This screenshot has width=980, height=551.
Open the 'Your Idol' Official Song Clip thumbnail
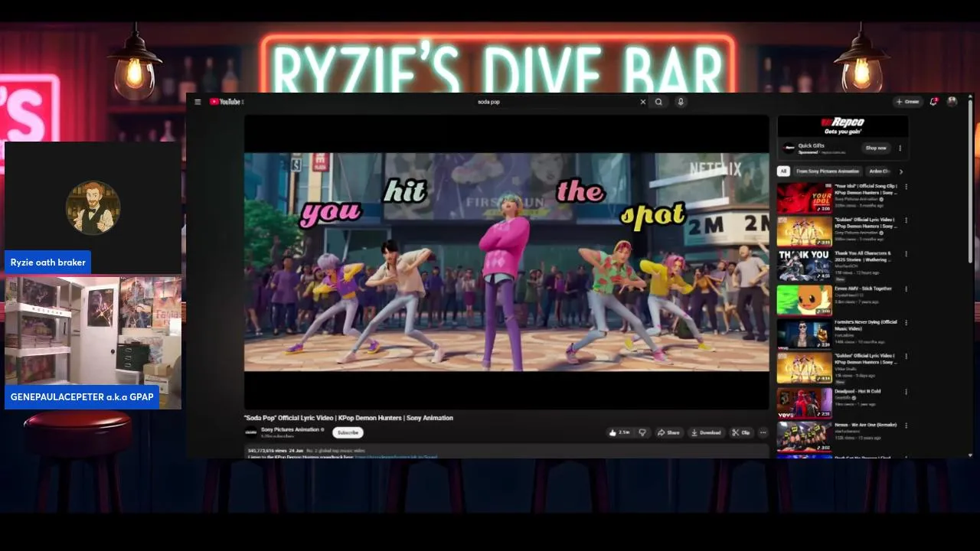pos(805,198)
